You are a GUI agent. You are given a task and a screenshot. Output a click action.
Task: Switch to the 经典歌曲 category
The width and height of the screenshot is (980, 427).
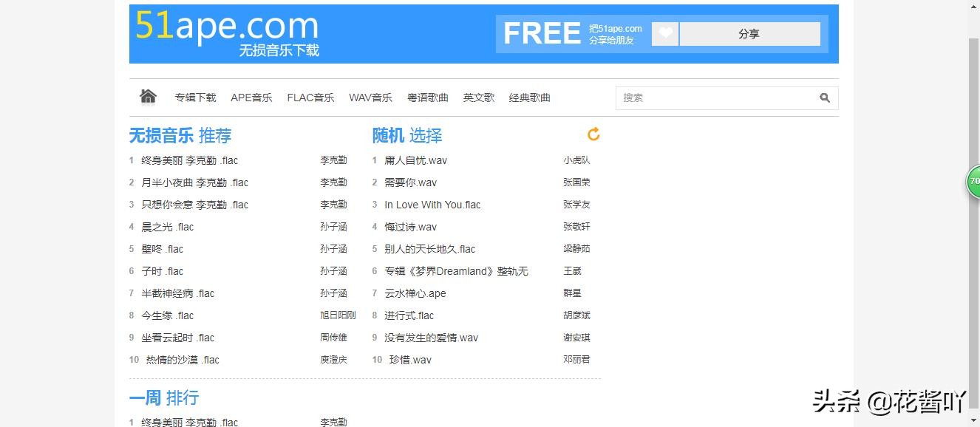click(529, 97)
